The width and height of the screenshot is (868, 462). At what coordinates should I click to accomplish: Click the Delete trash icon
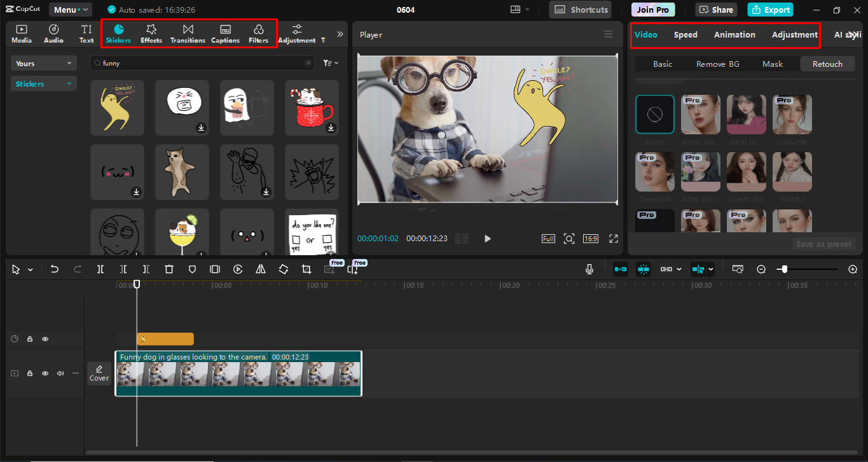[x=169, y=269]
